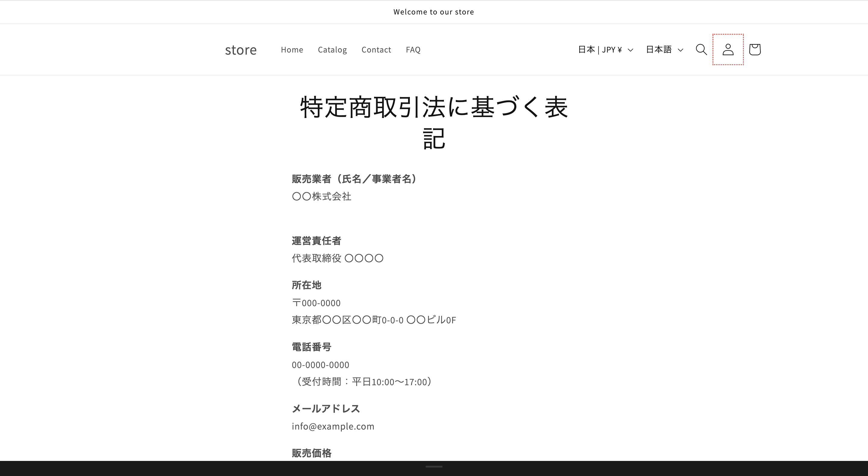Click the phone number 00-0000-0000
Viewport: 868px width, 476px height.
(x=320, y=365)
